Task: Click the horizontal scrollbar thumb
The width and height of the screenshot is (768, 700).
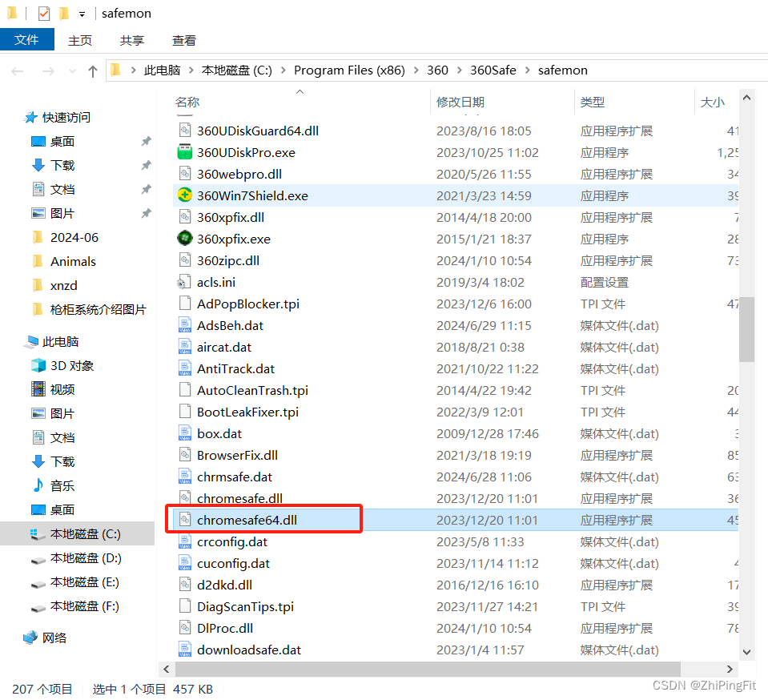Action: point(428,669)
